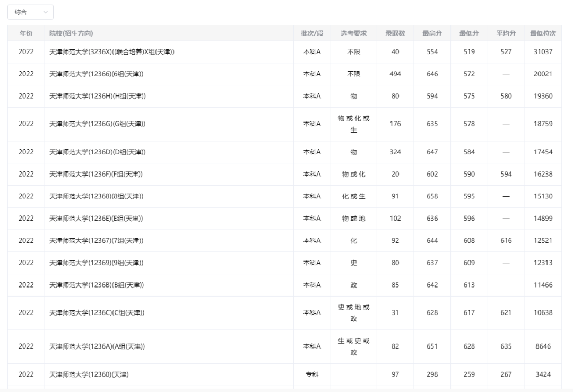
Task: Open the 专科 天津师范大学(12360) entry
Action: [x=89, y=374]
